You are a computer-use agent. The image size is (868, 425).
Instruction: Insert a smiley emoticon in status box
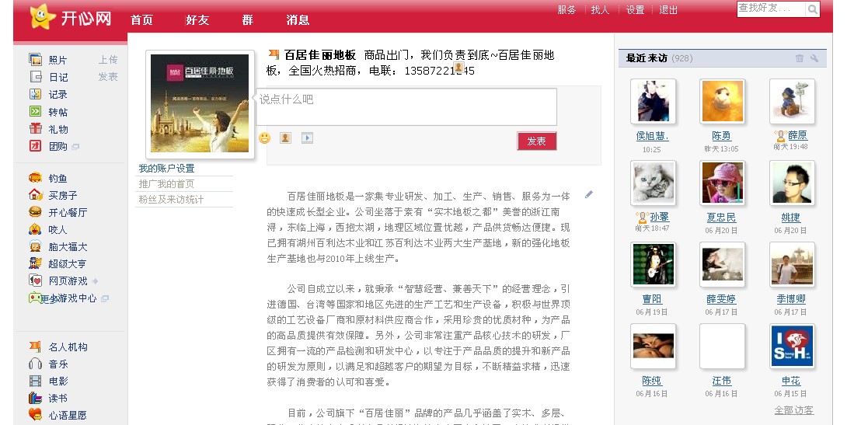pos(265,138)
